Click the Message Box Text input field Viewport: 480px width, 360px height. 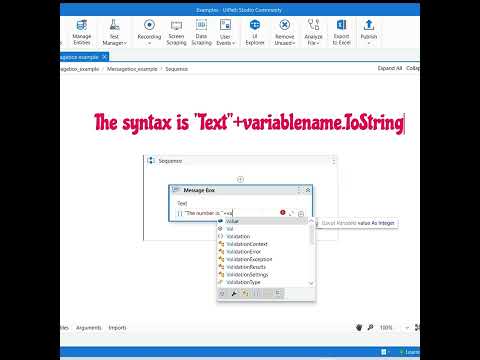click(228, 213)
